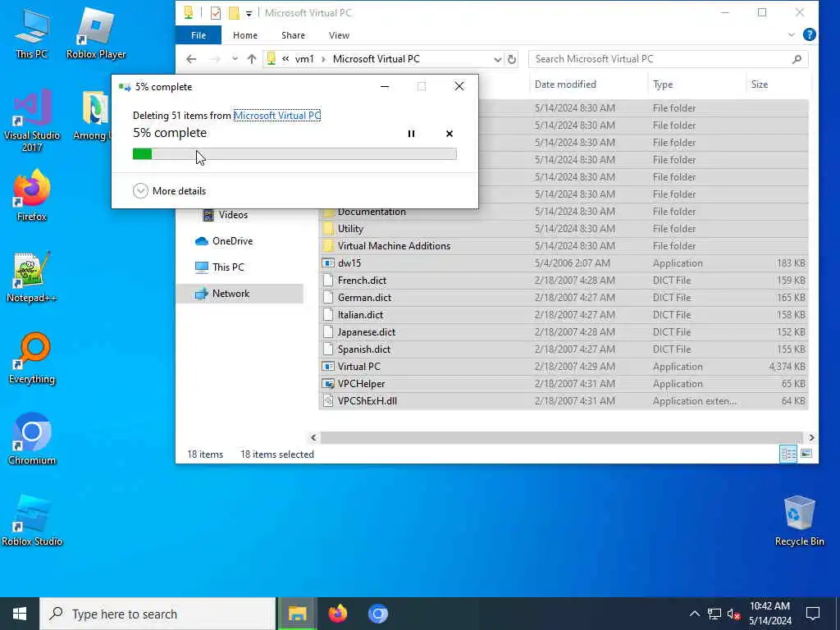Open Customize Quick Access Toolbar dropdown
Viewport: 840px width, 630px height.
pyautogui.click(x=249, y=13)
